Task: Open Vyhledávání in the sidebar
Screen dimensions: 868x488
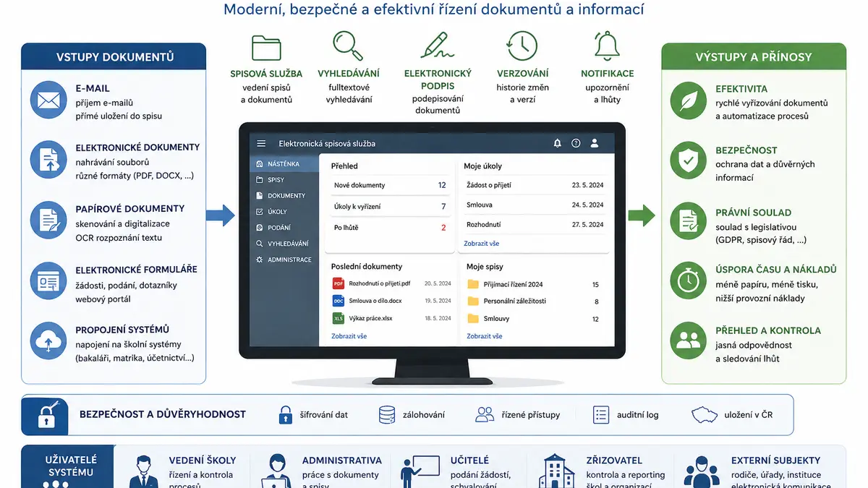Action: tap(284, 244)
